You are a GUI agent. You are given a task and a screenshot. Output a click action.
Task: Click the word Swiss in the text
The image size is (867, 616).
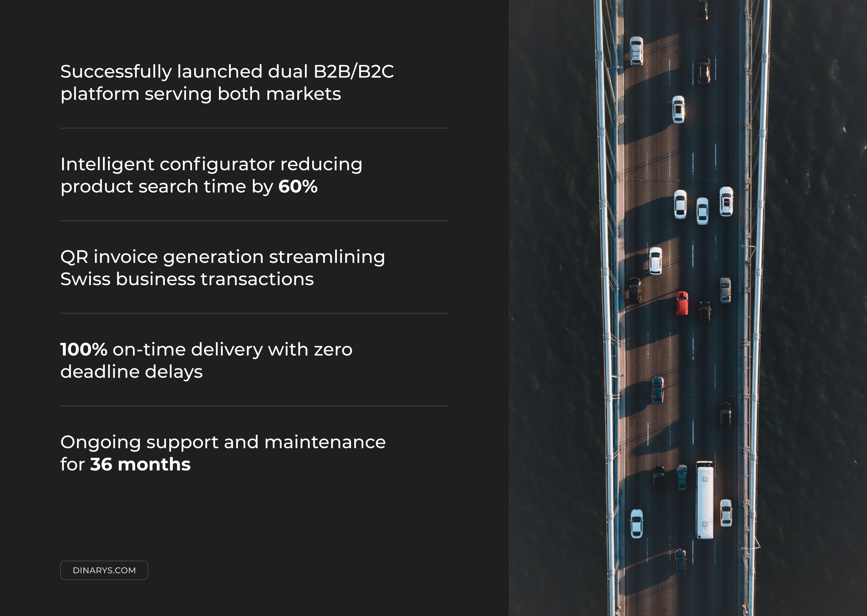85,279
